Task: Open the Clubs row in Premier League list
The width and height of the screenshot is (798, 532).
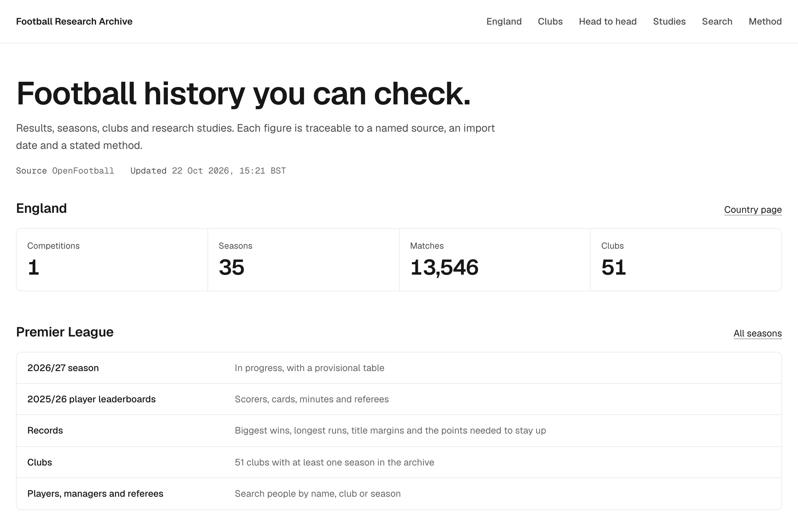Action: pyautogui.click(x=399, y=463)
